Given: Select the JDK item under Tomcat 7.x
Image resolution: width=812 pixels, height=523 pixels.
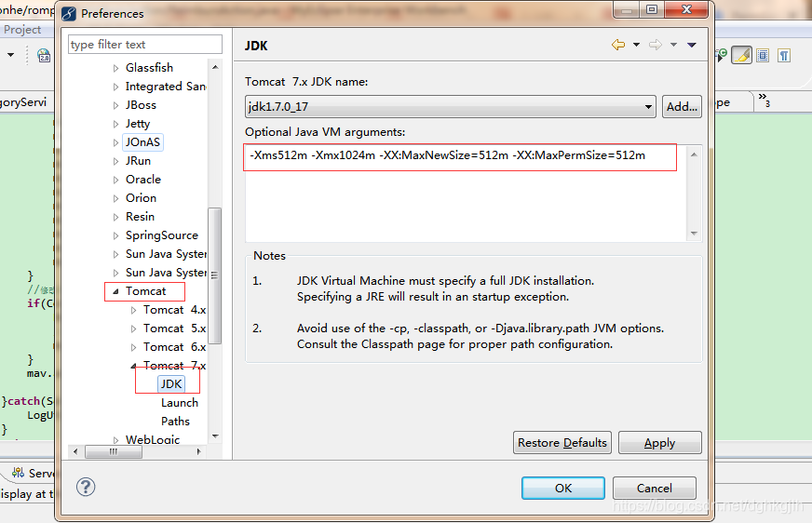Looking at the screenshot, I should pos(171,383).
